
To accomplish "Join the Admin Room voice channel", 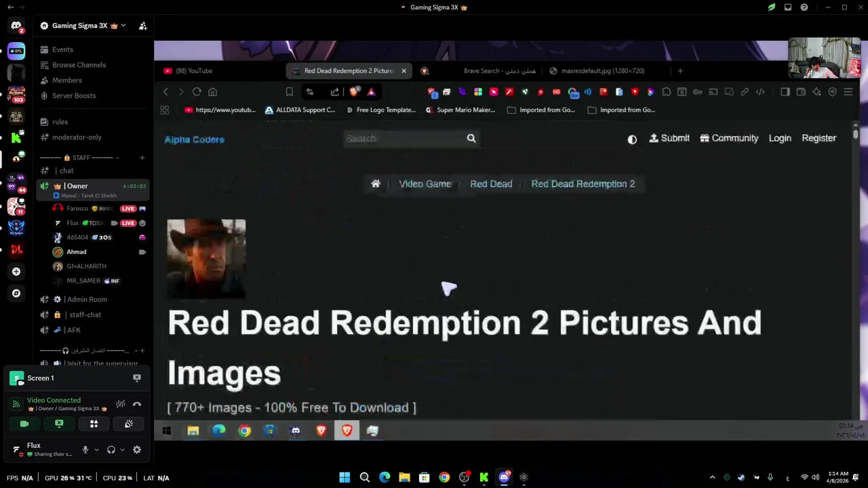I will coord(93,300).
